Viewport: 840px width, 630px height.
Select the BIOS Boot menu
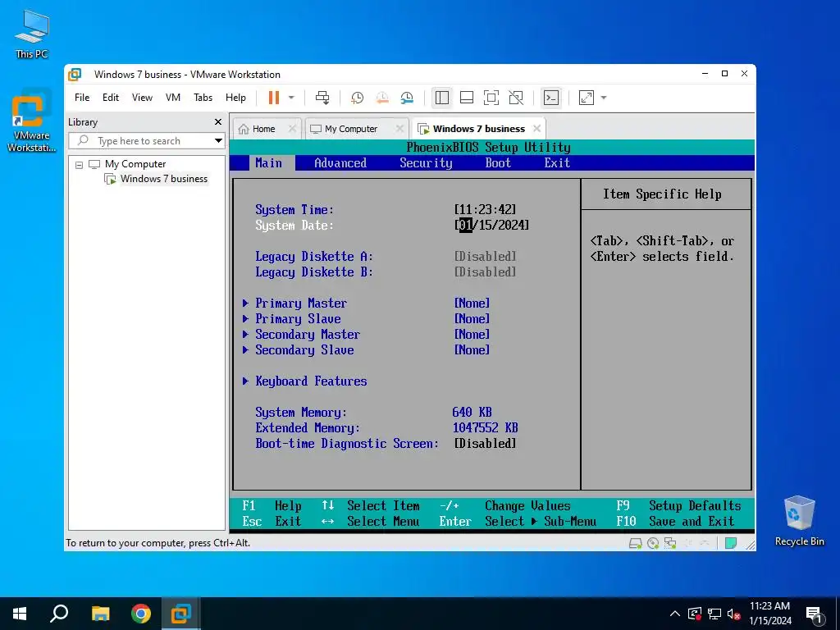click(x=498, y=163)
